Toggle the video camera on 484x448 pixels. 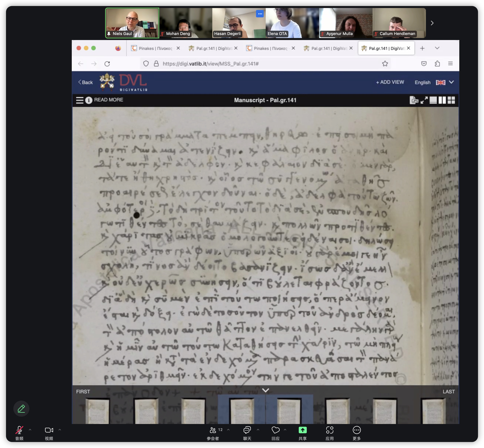click(49, 430)
